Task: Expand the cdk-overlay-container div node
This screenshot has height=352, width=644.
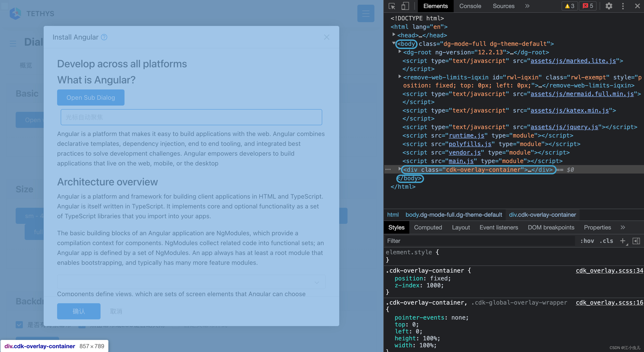Action: click(399, 170)
